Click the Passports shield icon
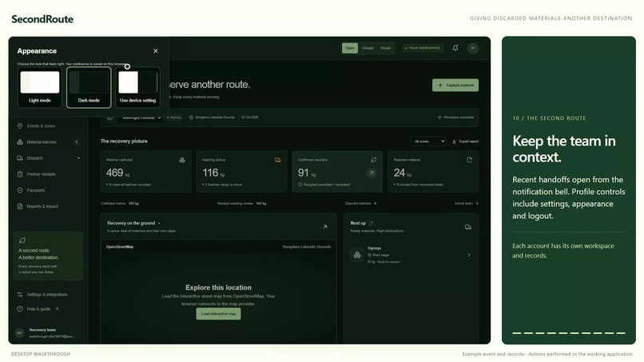644x362 pixels. point(20,190)
